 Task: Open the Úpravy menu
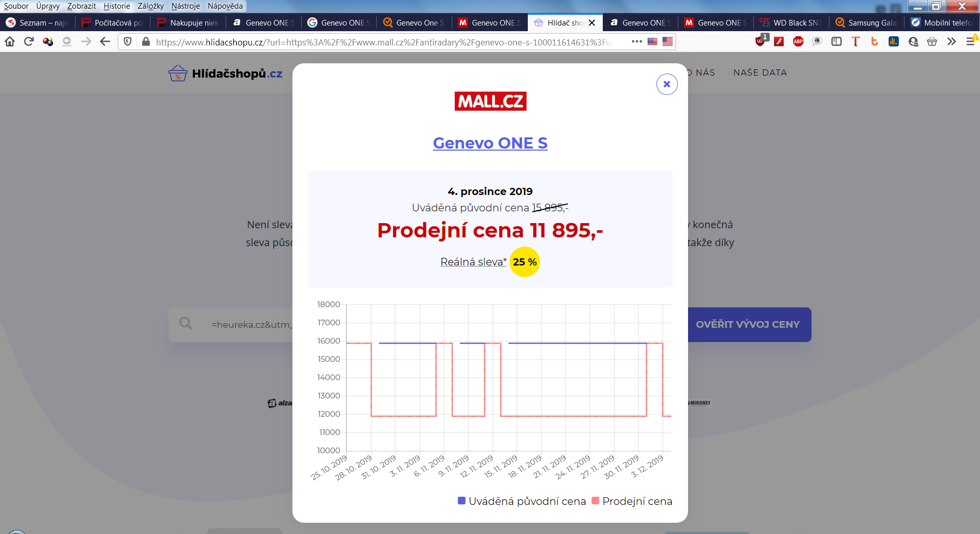[48, 6]
